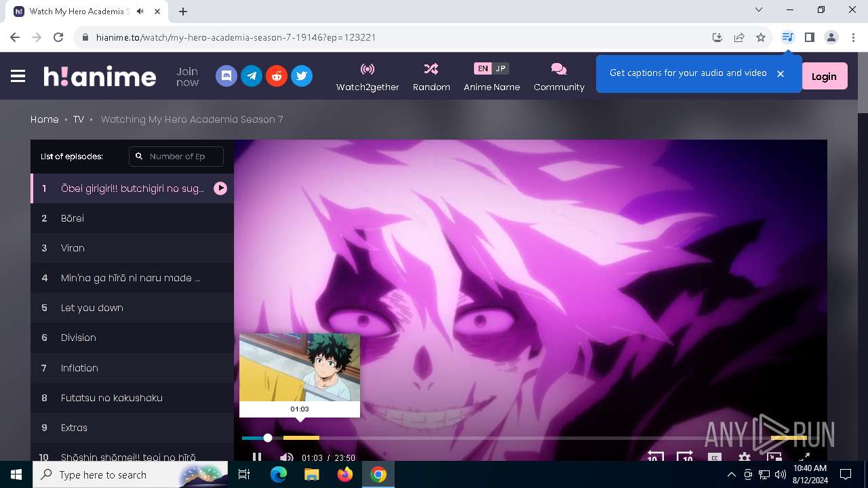The width and height of the screenshot is (868, 488).
Task: Go to the TV breadcrumb
Action: tap(79, 119)
